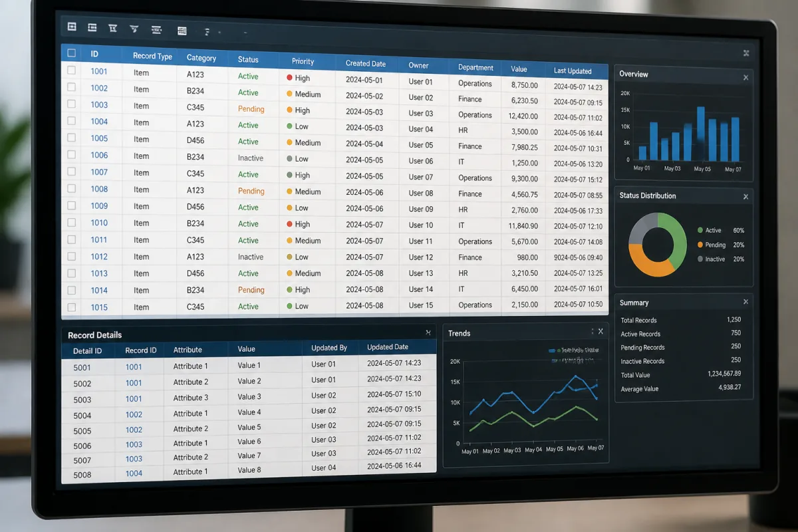
Task: Expand the window with the top-right resize icon
Action: 746,53
